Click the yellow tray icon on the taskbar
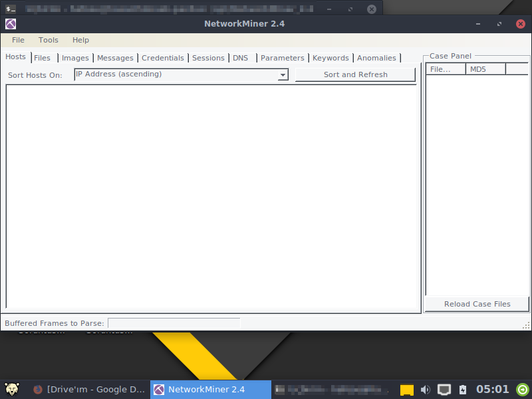Image resolution: width=532 pixels, height=399 pixels. coord(406,390)
